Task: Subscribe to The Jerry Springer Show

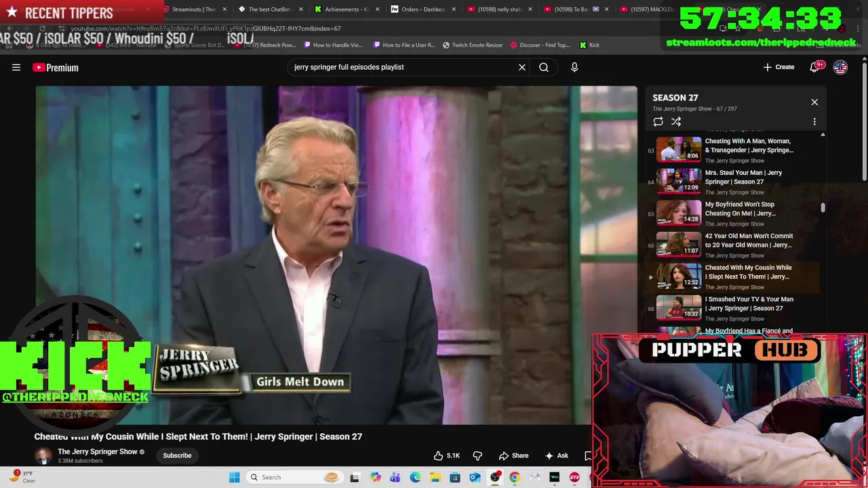Action: click(177, 455)
